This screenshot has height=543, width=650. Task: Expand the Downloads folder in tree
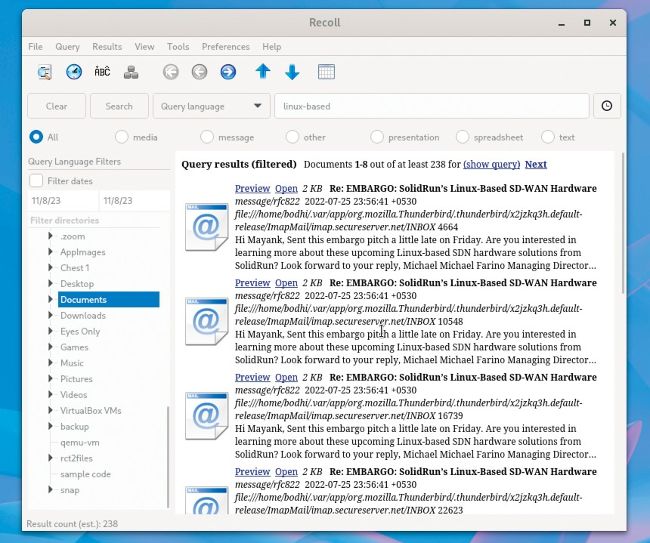click(x=51, y=316)
